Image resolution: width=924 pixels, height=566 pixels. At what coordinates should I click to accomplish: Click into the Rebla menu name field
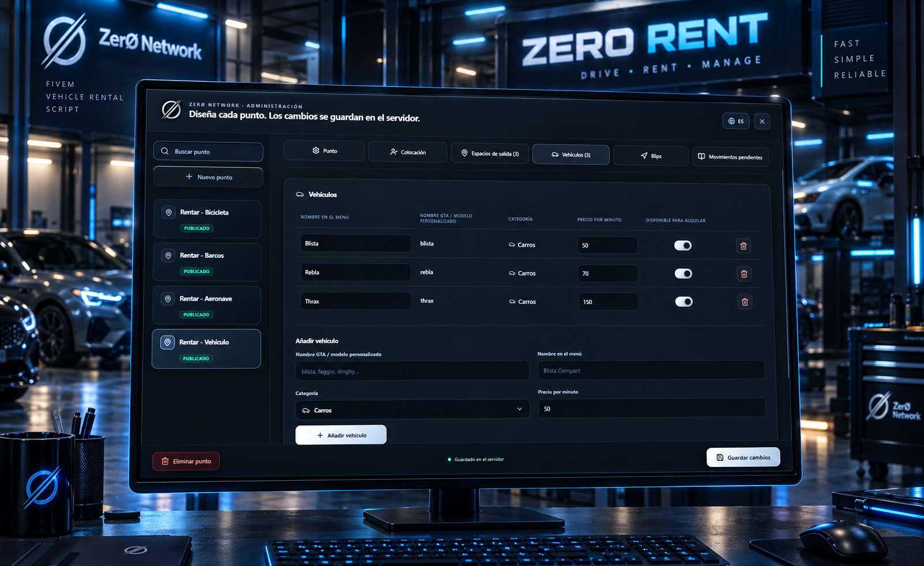(355, 272)
